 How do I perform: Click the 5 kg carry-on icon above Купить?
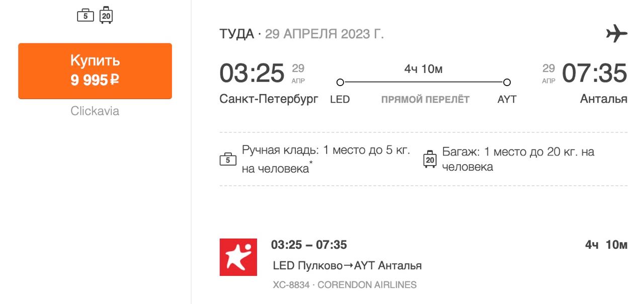click(86, 16)
